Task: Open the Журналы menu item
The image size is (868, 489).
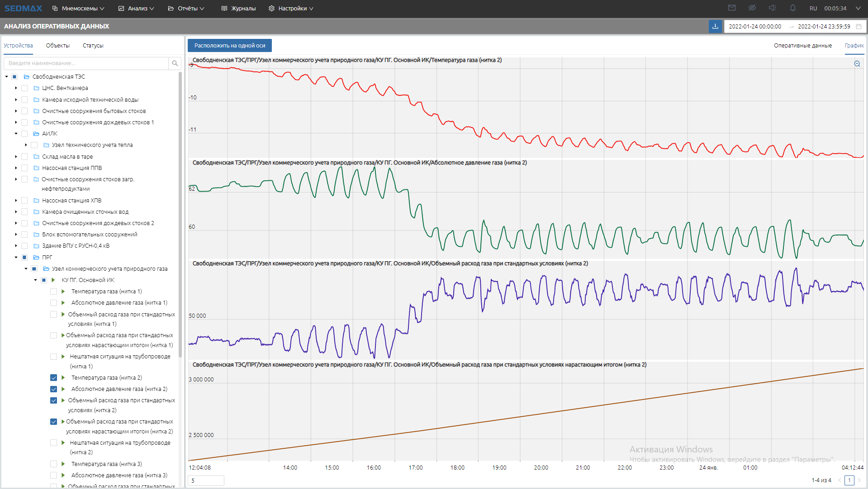Action: point(239,9)
